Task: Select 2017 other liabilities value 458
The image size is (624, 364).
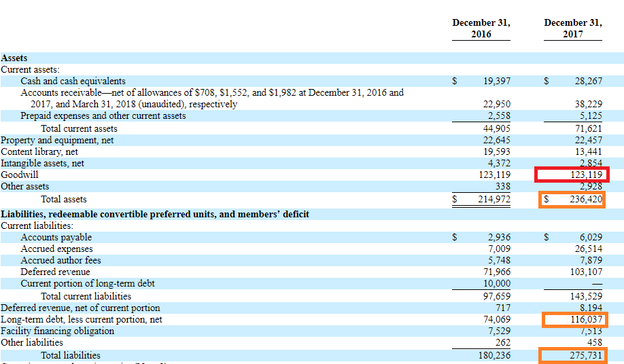Action: tap(595, 342)
